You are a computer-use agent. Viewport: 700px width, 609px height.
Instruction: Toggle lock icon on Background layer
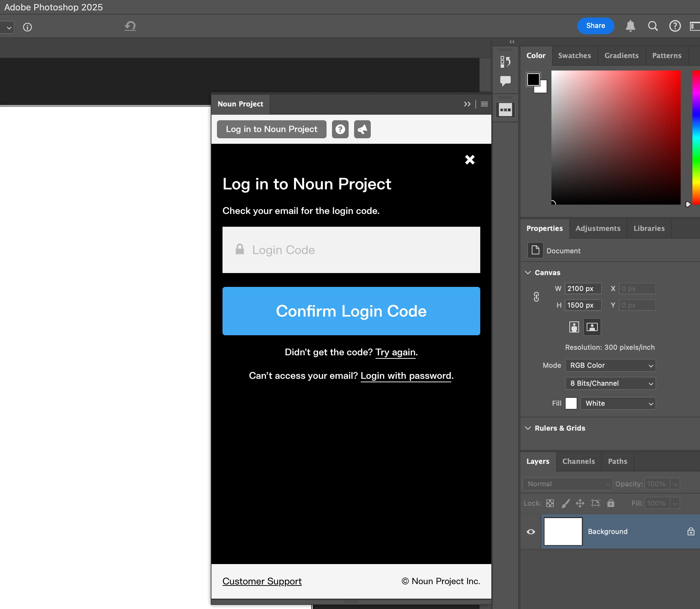click(691, 532)
